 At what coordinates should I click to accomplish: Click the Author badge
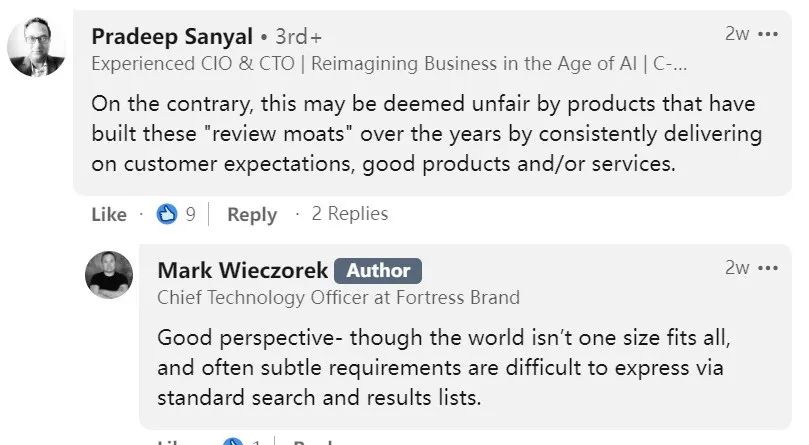tap(378, 270)
